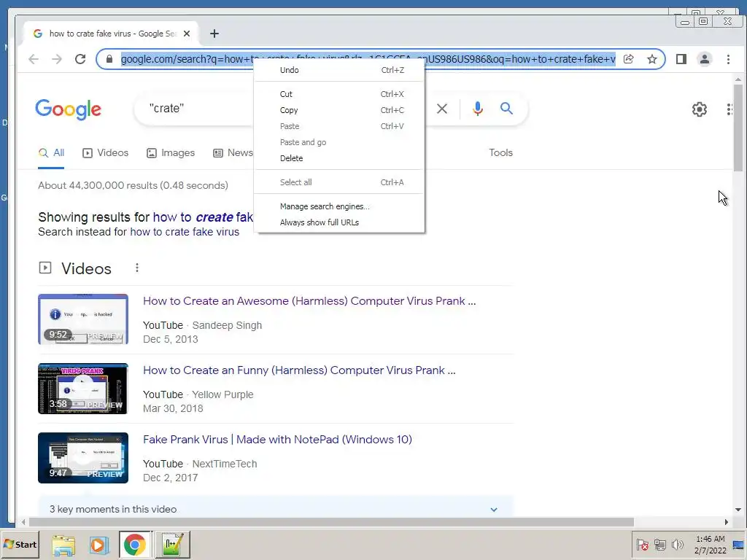Start voice search with the microphone icon
Screen dimensions: 747x560
(477, 109)
